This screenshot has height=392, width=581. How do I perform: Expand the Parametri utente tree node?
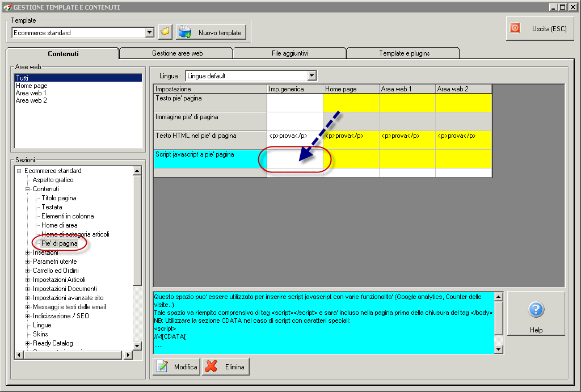coord(27,262)
